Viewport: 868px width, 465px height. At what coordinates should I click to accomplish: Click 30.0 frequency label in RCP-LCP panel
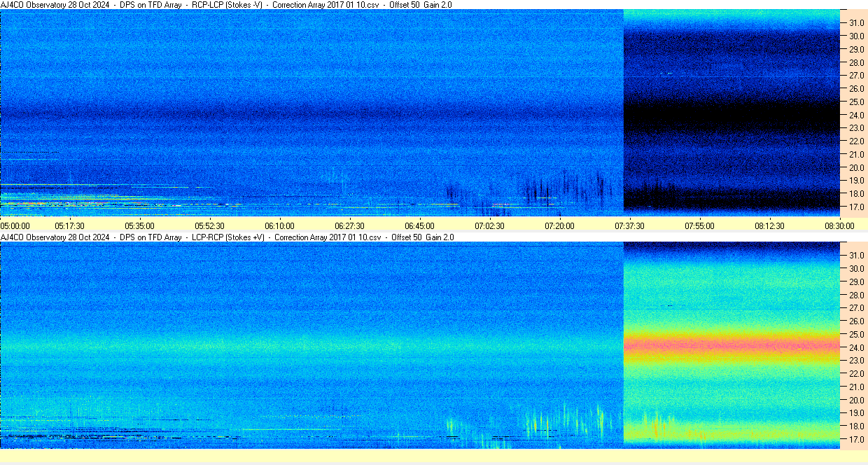pyautogui.click(x=857, y=36)
